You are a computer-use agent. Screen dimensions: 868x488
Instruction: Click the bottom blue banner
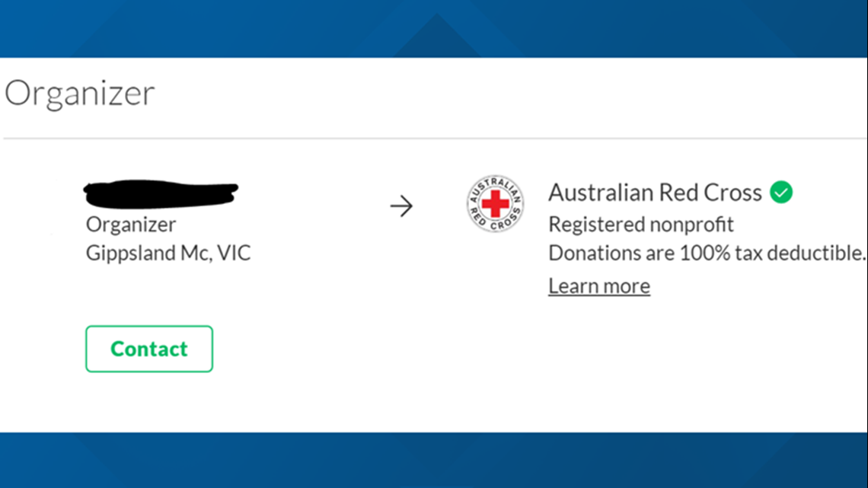pyautogui.click(x=434, y=461)
